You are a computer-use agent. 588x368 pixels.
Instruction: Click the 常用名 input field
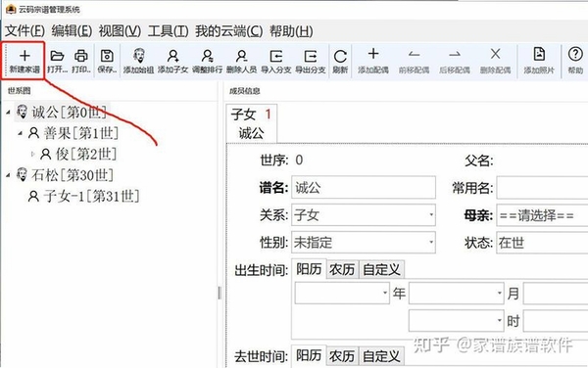[x=542, y=187]
